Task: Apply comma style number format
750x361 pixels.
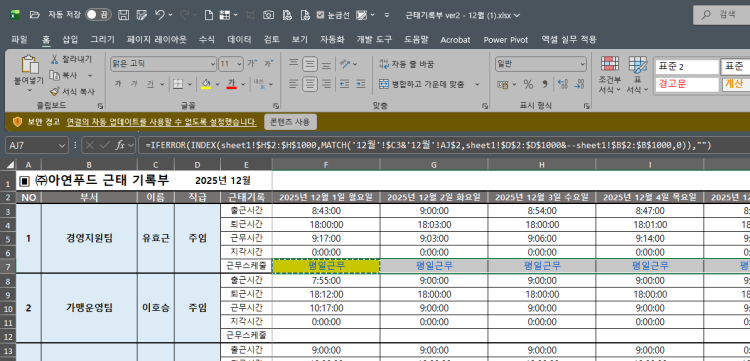Action: (544, 85)
